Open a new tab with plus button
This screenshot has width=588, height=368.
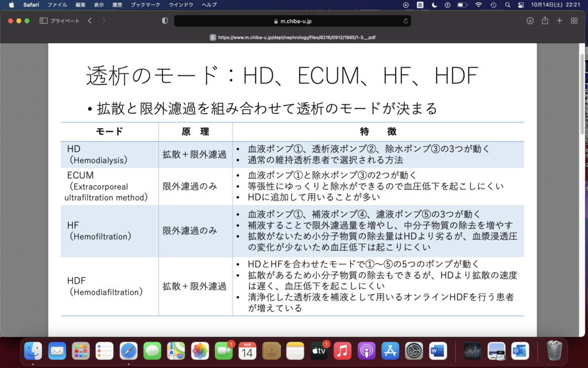pyautogui.click(x=559, y=21)
